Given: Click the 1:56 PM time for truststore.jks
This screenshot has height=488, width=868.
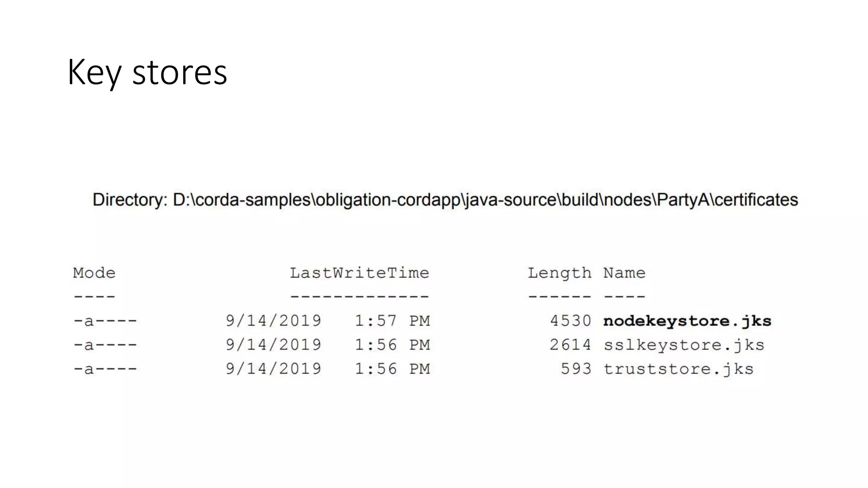Looking at the screenshot, I should pos(392,369).
